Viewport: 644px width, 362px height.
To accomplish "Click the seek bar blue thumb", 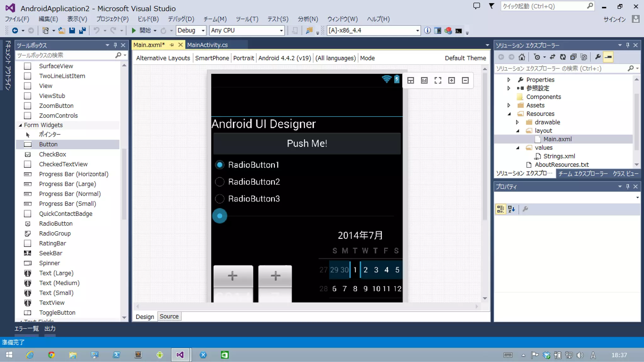I will [x=219, y=216].
